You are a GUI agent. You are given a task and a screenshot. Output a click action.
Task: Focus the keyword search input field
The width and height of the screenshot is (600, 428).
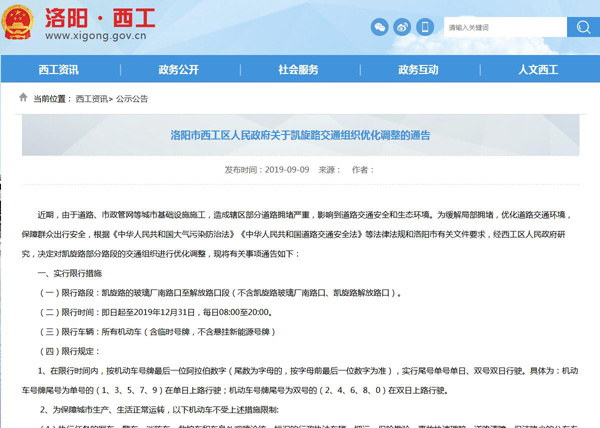coord(505,27)
